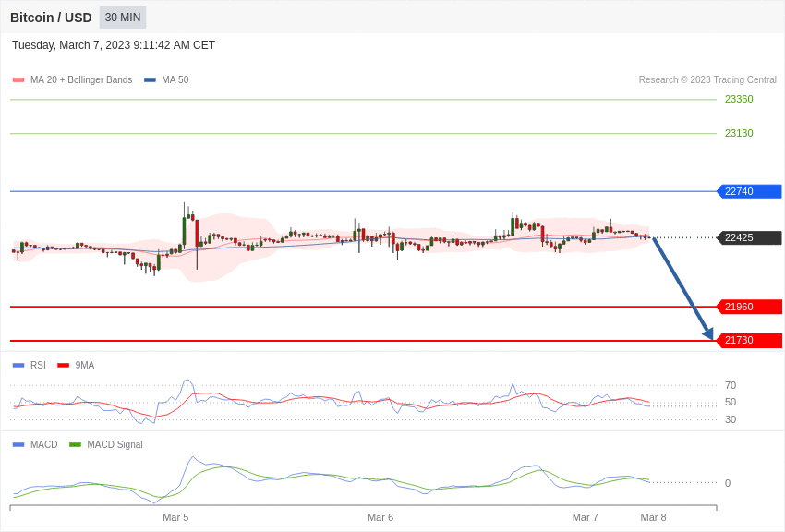
Task: Click the dark blue MA 50 swatch
Action: click(150, 80)
